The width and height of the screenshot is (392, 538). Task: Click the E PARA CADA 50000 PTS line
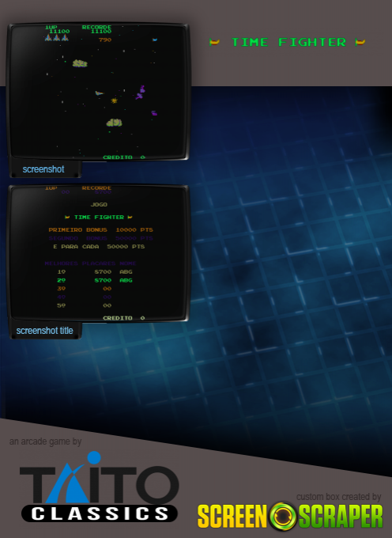(99, 247)
